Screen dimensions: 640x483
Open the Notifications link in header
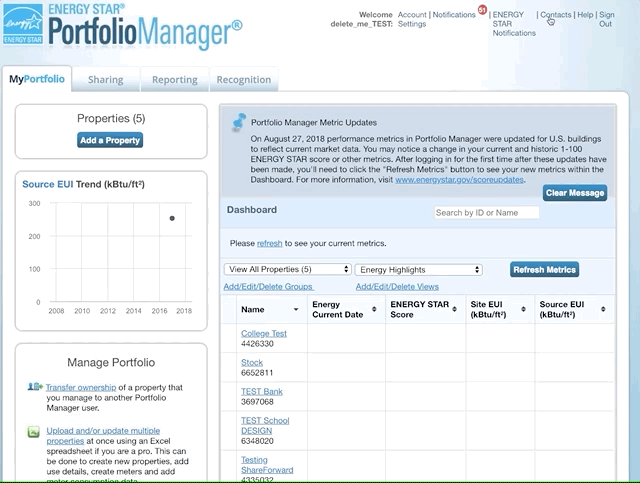coord(454,15)
